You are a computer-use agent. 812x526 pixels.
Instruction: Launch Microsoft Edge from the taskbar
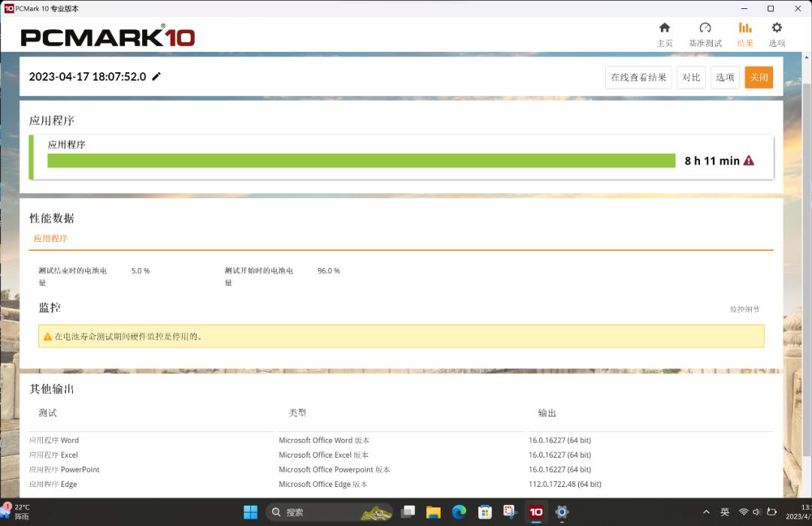tap(459, 512)
